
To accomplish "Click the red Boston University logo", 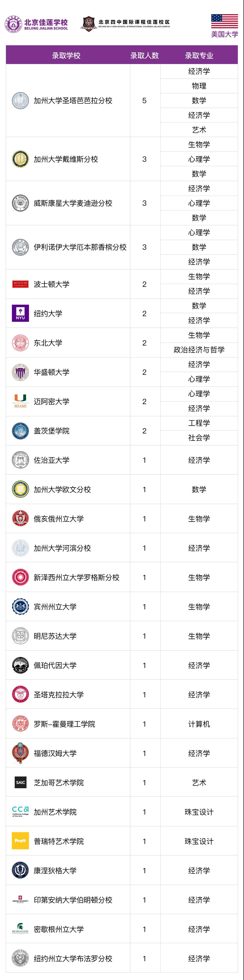I will pyautogui.click(x=20, y=284).
